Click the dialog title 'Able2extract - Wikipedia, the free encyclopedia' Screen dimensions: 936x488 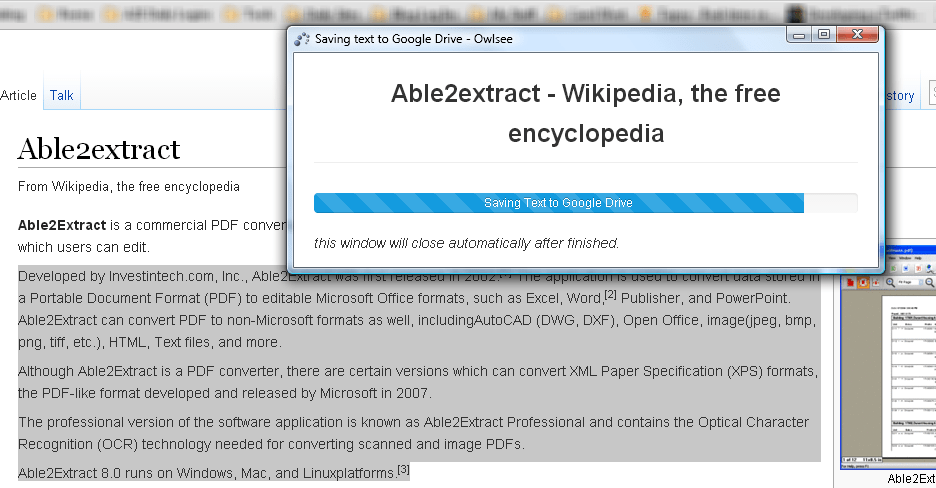coord(586,113)
